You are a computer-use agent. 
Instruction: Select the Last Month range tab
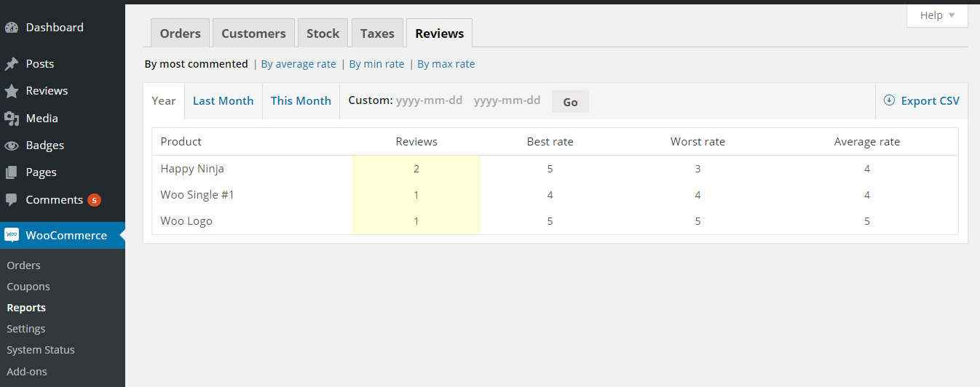(223, 100)
